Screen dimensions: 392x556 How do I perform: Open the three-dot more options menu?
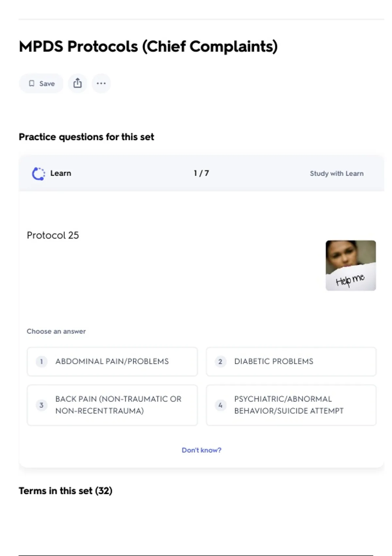tap(101, 83)
